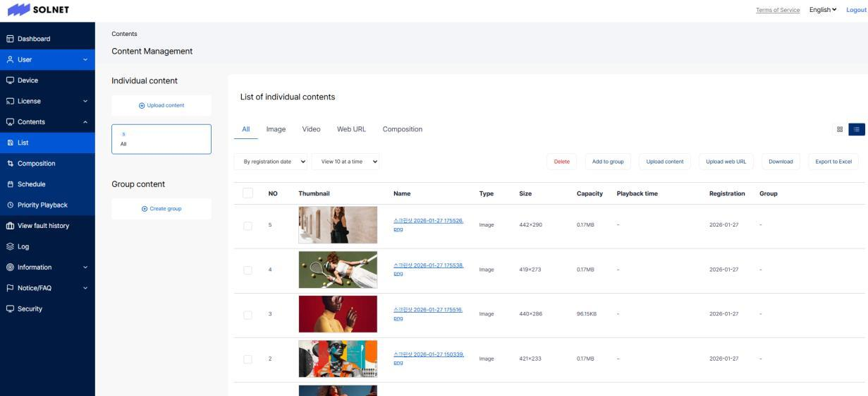
Task: Expand the Information menu chevron
Action: coord(85,268)
